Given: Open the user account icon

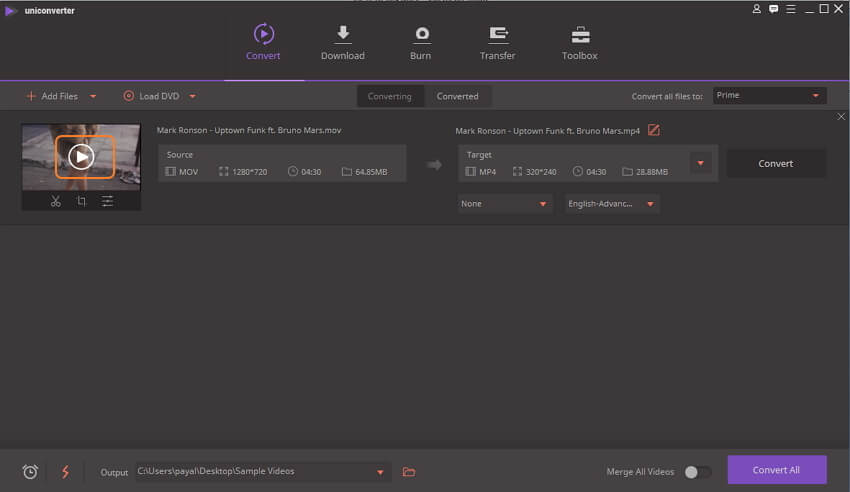Looking at the screenshot, I should tap(756, 9).
